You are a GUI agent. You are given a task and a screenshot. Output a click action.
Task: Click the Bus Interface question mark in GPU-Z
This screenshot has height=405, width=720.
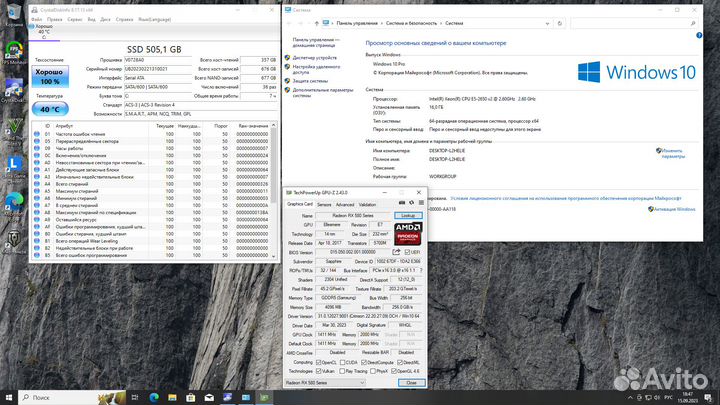tap(421, 270)
